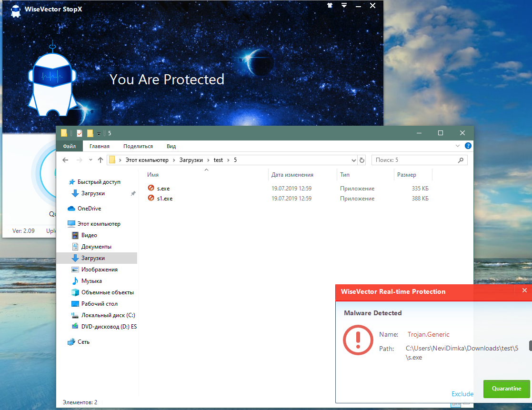The width and height of the screenshot is (532, 410).
Task: Open the Файл tab
Action: [x=69, y=146]
